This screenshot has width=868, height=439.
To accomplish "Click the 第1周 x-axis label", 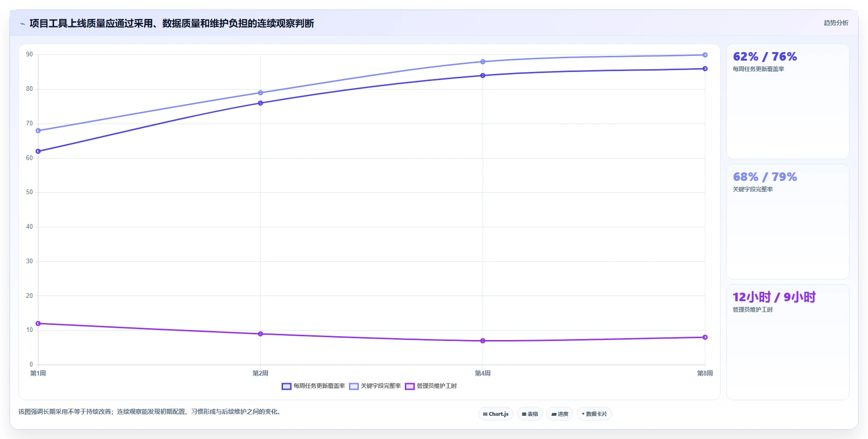I will 38,373.
